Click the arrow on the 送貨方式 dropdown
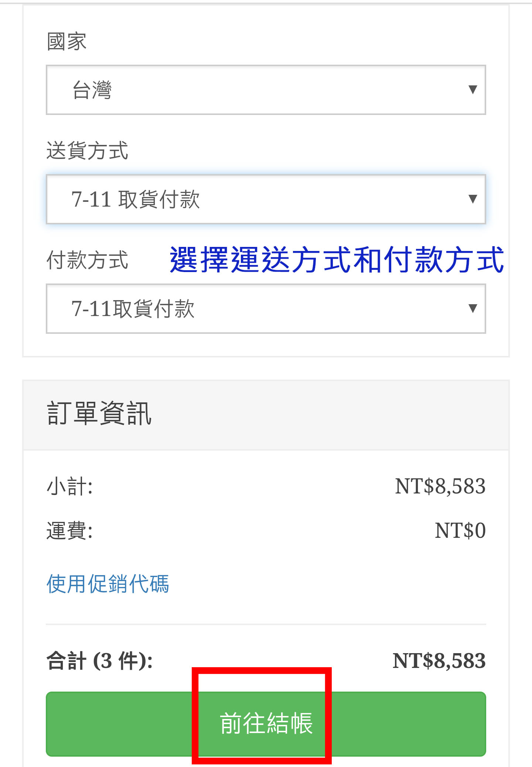The height and width of the screenshot is (767, 532). (473, 199)
